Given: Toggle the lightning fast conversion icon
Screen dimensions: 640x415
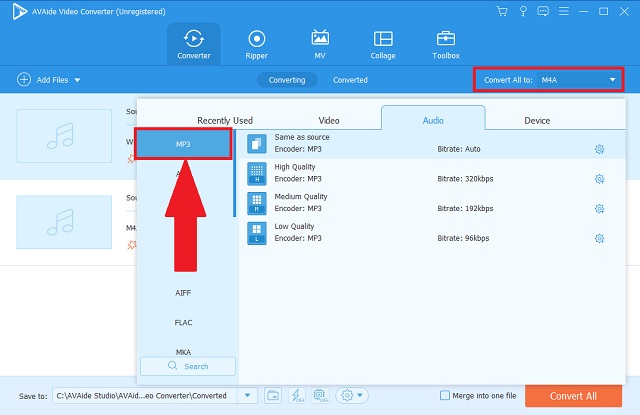Looking at the screenshot, I should click(297, 395).
